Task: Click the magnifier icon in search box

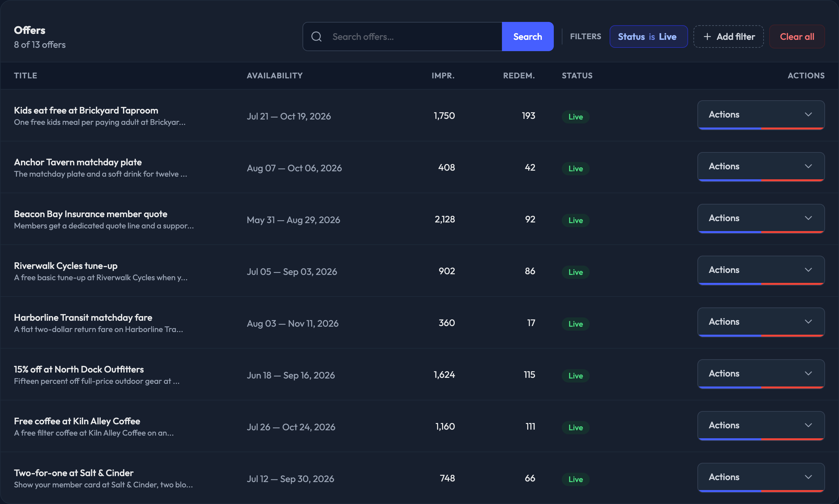Action: 316,37
